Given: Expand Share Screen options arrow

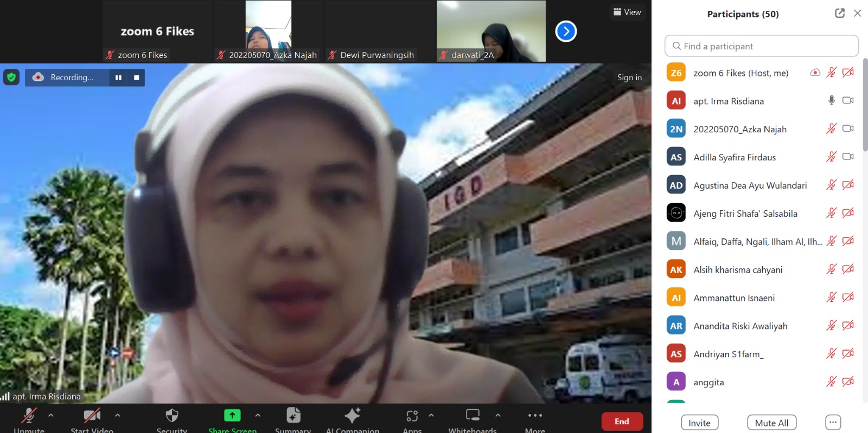Looking at the screenshot, I should pos(258,415).
